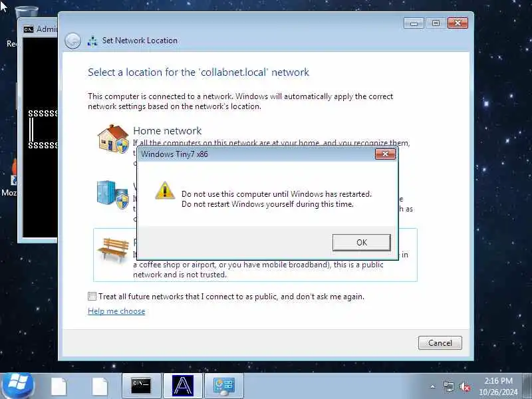This screenshot has width=532, height=399.
Task: Open the blue 'A' application in taskbar
Action: 182,386
